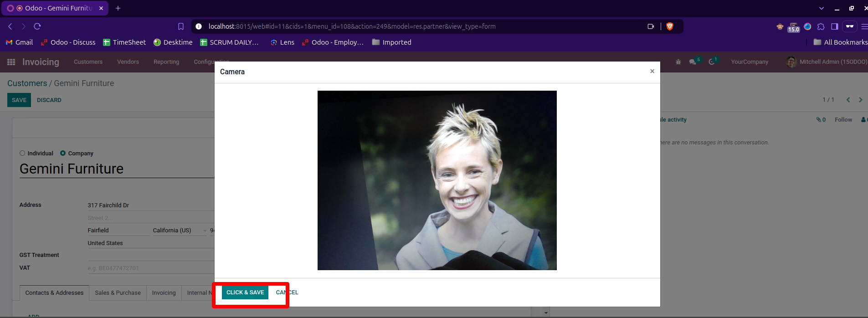Open the 15.0 Odoo debug extension icon

coord(794,27)
